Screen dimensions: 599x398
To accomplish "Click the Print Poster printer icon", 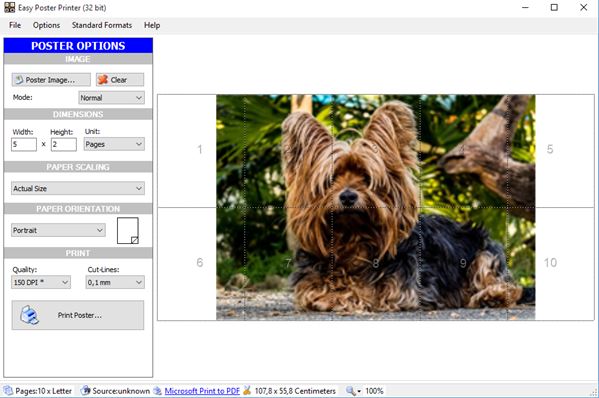I will [x=29, y=315].
